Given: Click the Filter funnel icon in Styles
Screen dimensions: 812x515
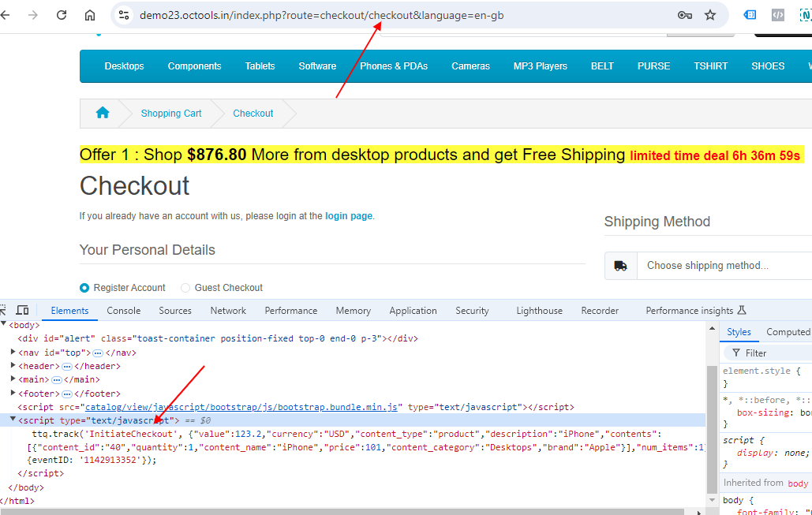Looking at the screenshot, I should pos(736,353).
